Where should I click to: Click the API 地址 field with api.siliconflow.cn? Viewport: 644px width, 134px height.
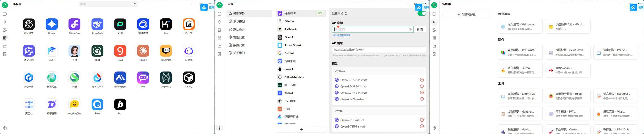point(379,50)
